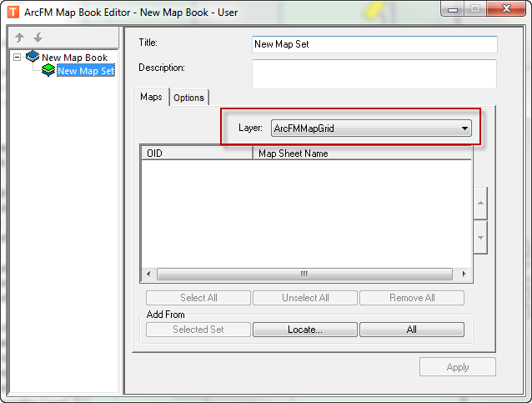Click the ArcFM app icon in the title bar
The width and height of the screenshot is (532, 403).
[13, 13]
